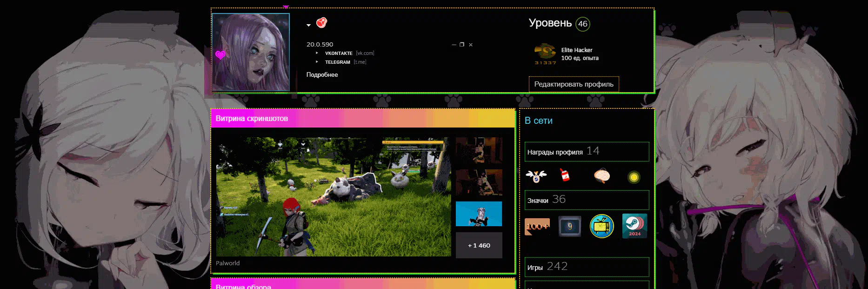Open the Значки 36 badges section

tap(587, 200)
